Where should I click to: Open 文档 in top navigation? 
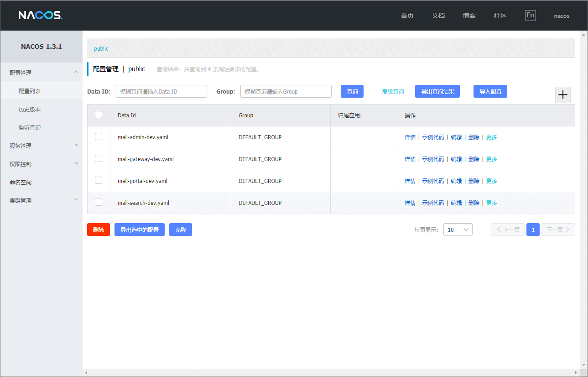coord(438,16)
